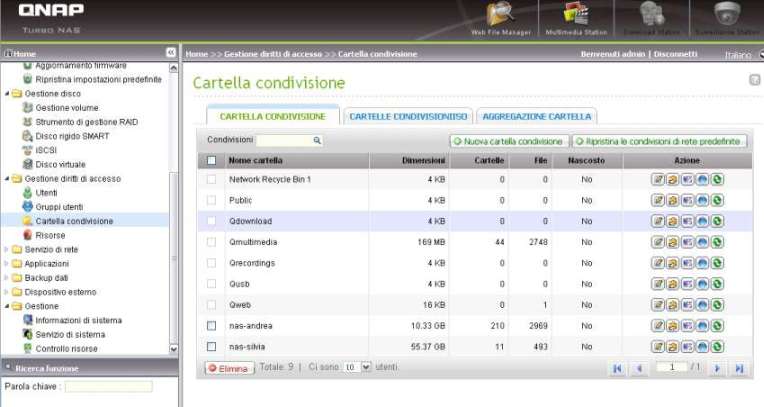The height and width of the screenshot is (407, 764).
Task: Collapse the left sidebar with double-arrow icon
Action: coord(170,53)
